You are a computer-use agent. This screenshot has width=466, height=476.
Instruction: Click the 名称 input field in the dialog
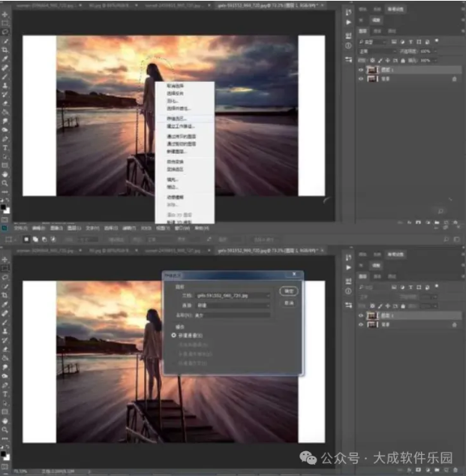(x=233, y=315)
